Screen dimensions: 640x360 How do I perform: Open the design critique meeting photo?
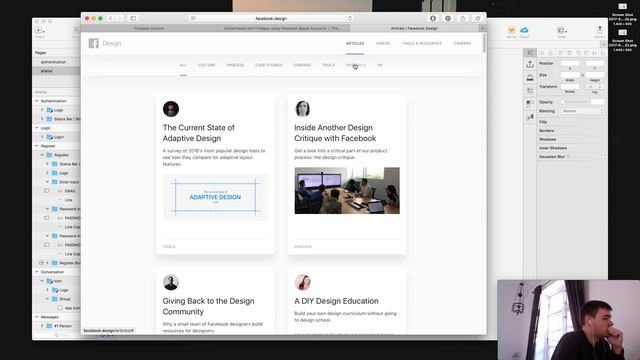tap(347, 190)
